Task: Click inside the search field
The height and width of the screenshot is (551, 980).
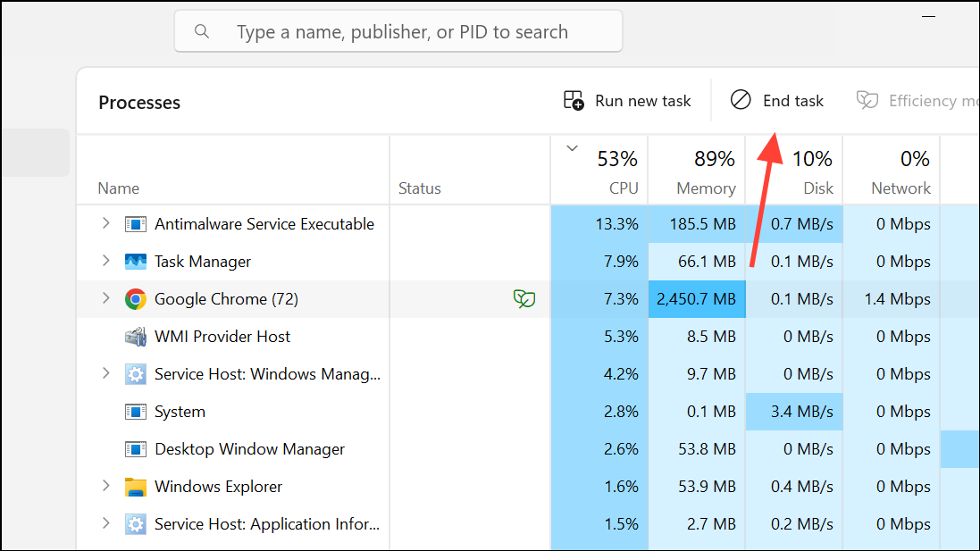Action: tap(398, 30)
